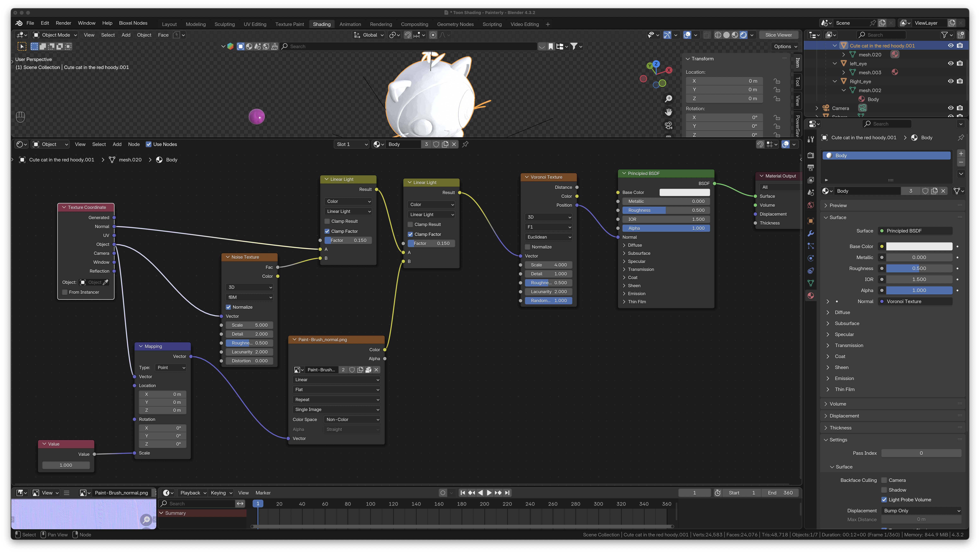
Task: Open the Render properties tab icon
Action: pyautogui.click(x=811, y=155)
